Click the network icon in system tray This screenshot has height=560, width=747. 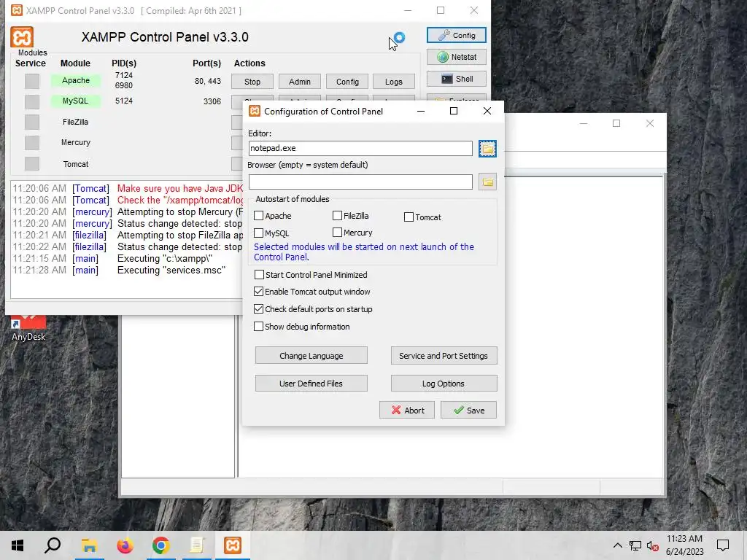point(635,545)
